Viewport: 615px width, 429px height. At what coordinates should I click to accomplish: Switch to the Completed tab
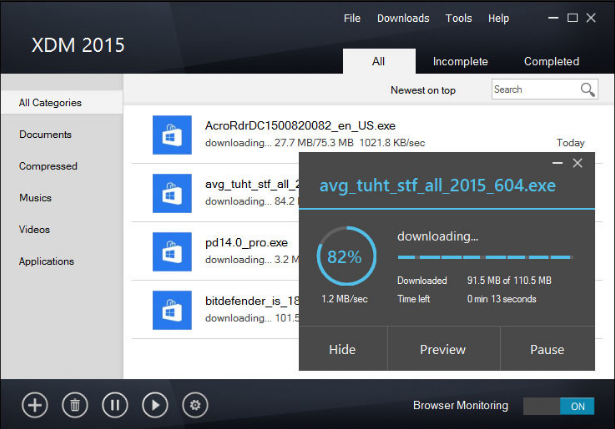(551, 62)
